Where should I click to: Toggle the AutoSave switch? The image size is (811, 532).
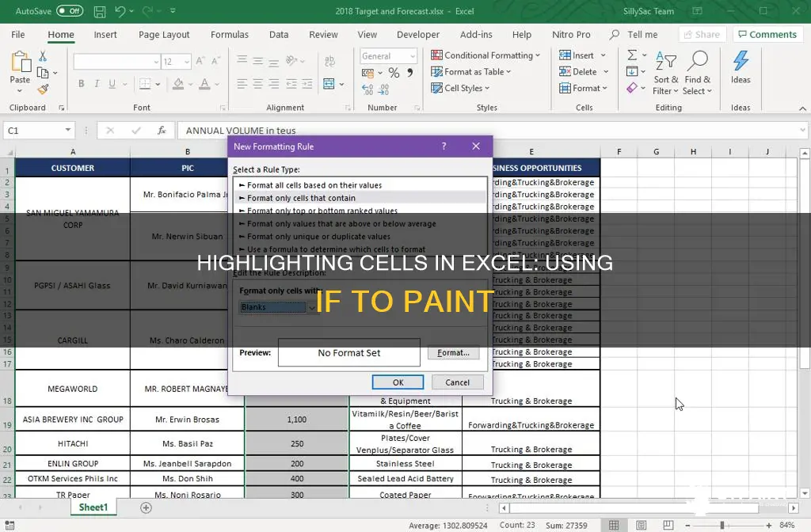click(x=70, y=11)
